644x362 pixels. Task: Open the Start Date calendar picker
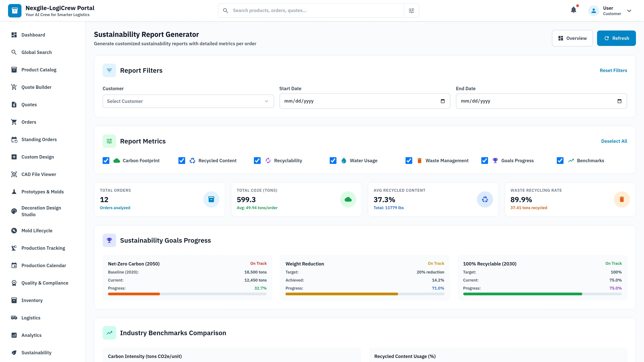pyautogui.click(x=443, y=101)
